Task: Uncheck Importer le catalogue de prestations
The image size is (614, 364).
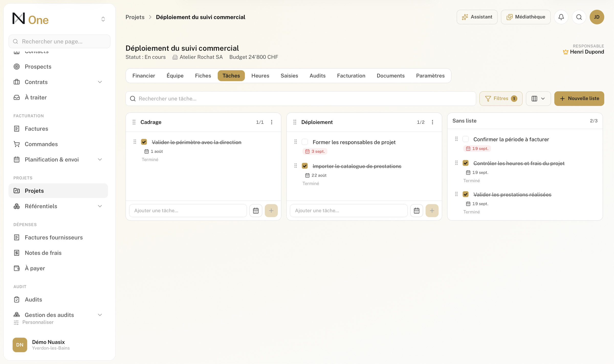Action: pyautogui.click(x=305, y=166)
